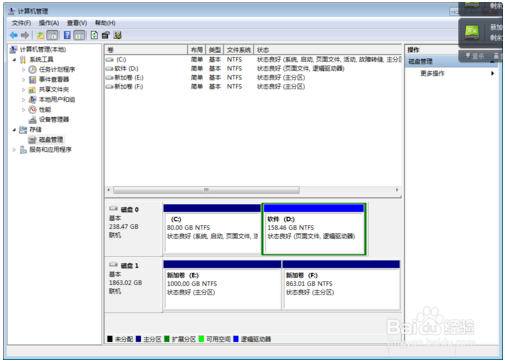Open 共享文件夹 in the tree
Image resolution: width=505 pixels, height=361 pixels.
pos(49,89)
